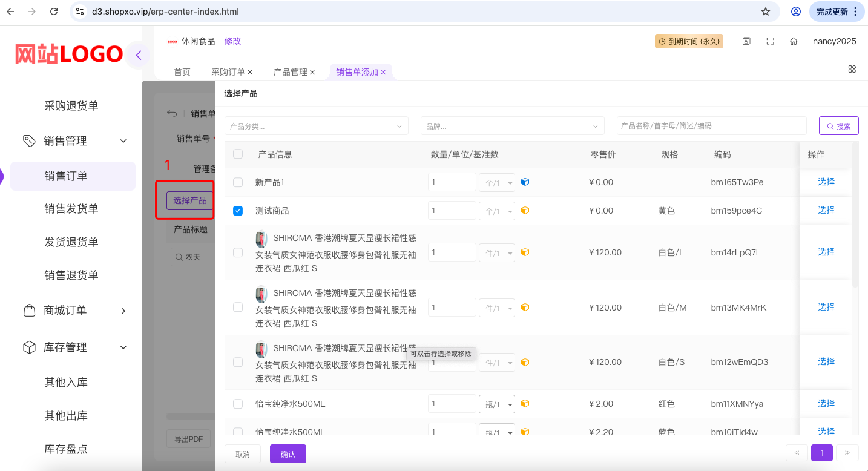Image resolution: width=868 pixels, height=471 pixels.
Task: Click cube icon in the 白色/S row
Action: (525, 362)
